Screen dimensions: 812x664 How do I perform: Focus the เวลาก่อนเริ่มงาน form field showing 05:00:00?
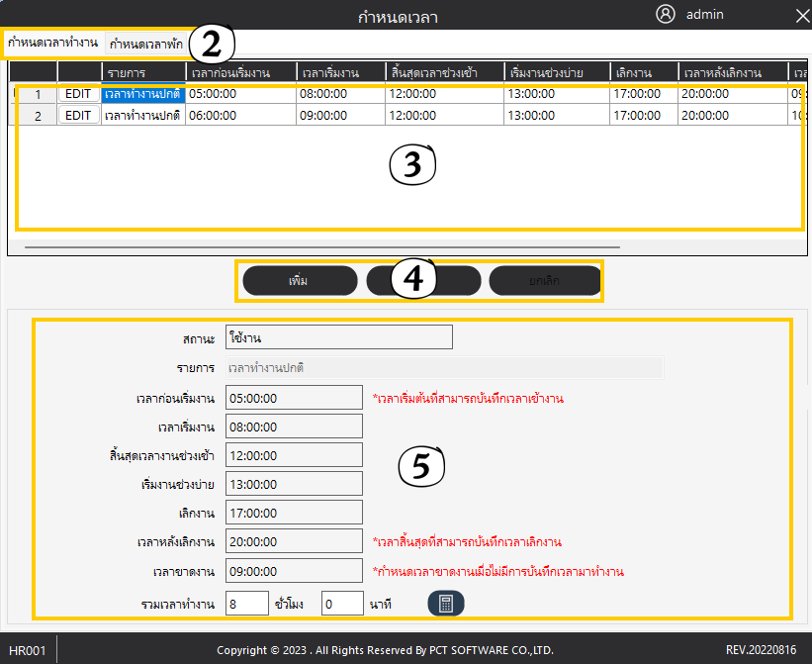(x=294, y=398)
